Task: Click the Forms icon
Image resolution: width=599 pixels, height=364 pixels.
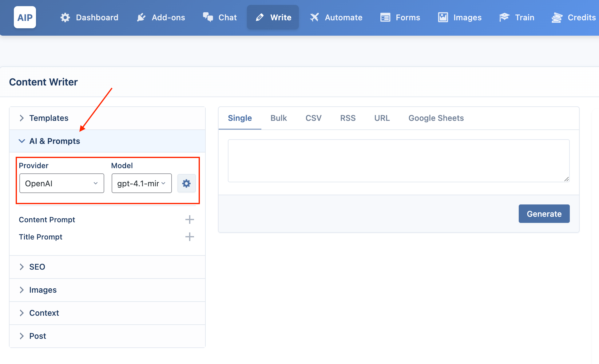Action: (x=385, y=18)
